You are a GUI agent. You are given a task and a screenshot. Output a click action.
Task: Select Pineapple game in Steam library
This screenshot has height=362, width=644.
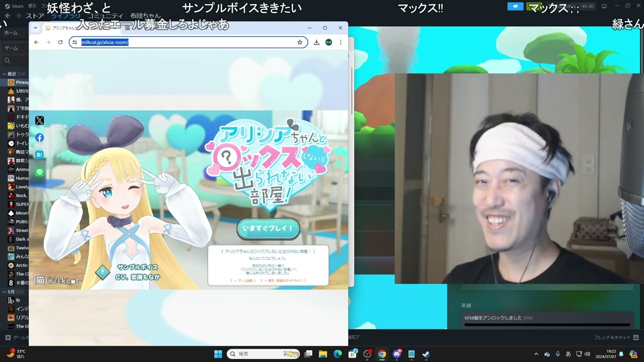click(18, 82)
